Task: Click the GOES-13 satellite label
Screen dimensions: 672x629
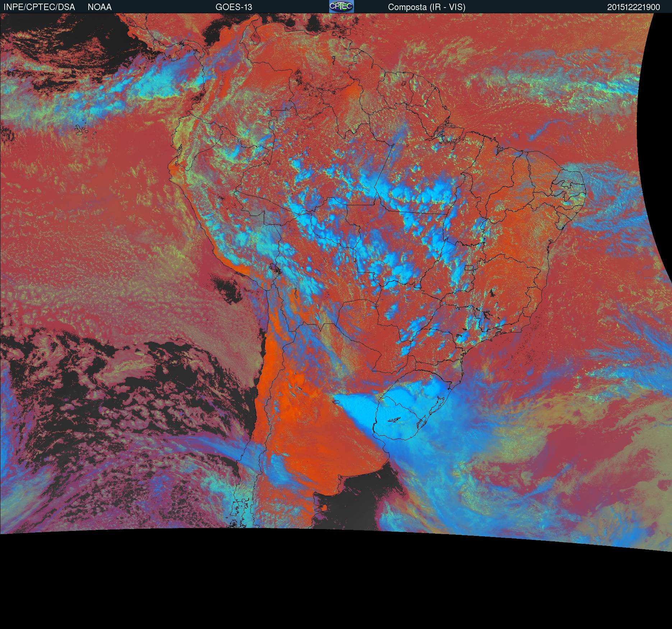Action: coord(234,7)
